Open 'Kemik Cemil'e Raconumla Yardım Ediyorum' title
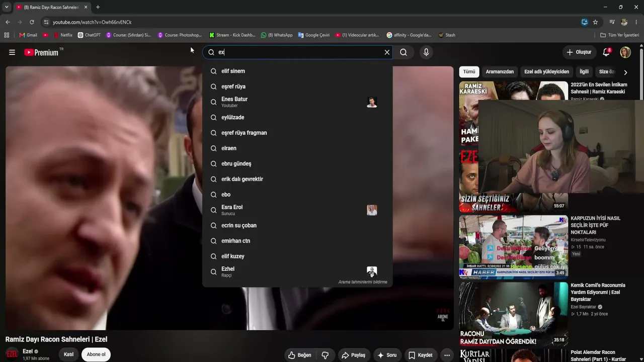The width and height of the screenshot is (644, 362). coord(598,292)
